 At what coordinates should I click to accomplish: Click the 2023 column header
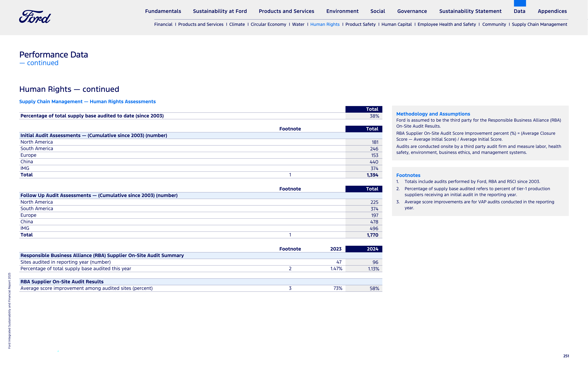pos(336,249)
